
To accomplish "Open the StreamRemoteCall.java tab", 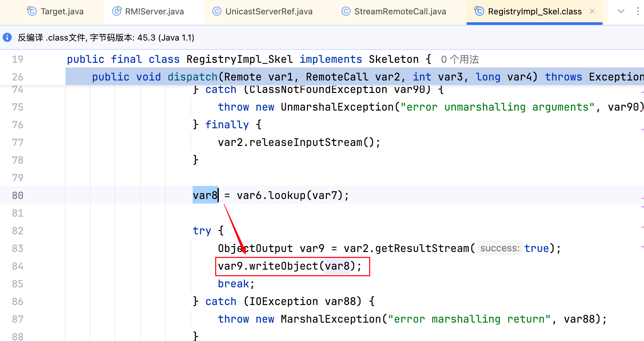I will tap(400, 11).
